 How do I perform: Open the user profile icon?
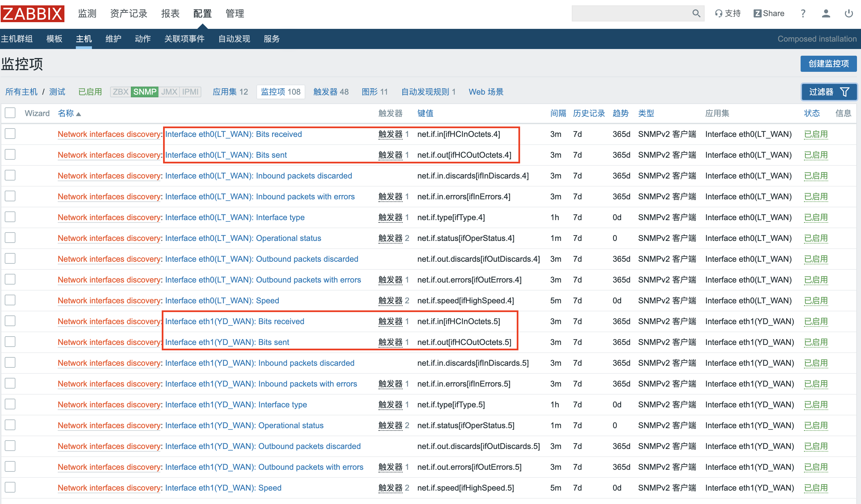pyautogui.click(x=826, y=14)
